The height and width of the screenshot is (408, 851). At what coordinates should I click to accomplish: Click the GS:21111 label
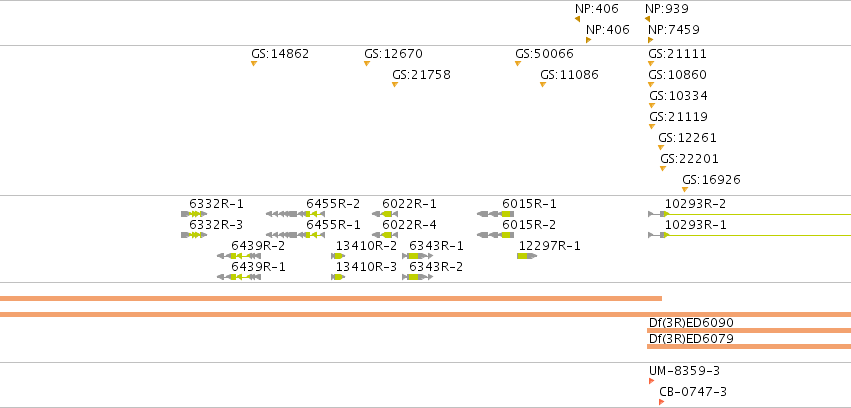click(x=678, y=54)
